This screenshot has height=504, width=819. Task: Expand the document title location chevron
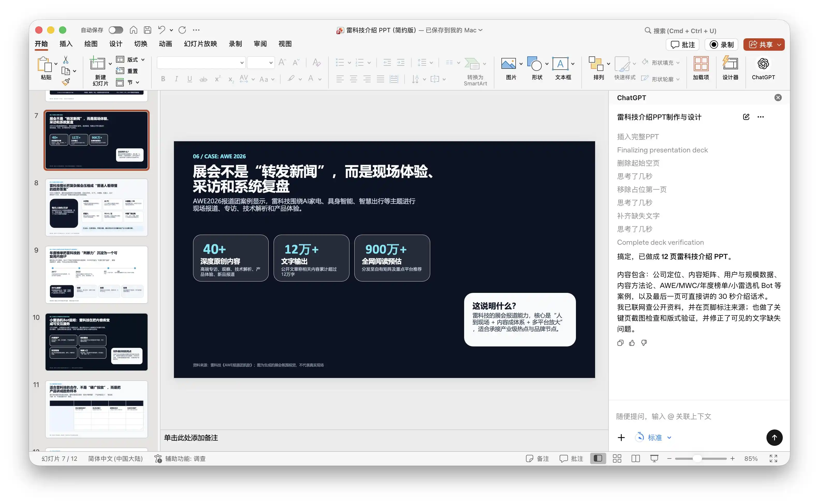480,30
